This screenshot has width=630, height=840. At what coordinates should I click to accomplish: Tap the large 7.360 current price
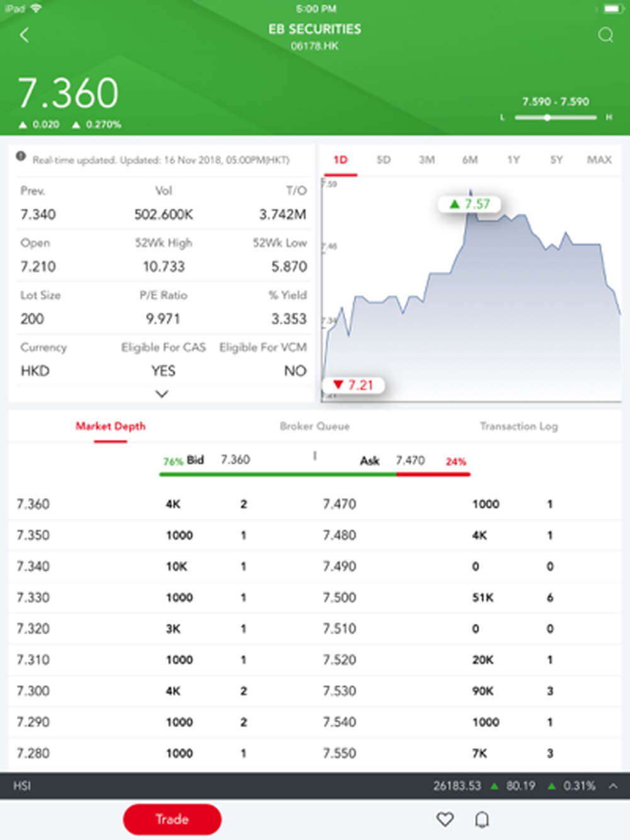point(68,93)
